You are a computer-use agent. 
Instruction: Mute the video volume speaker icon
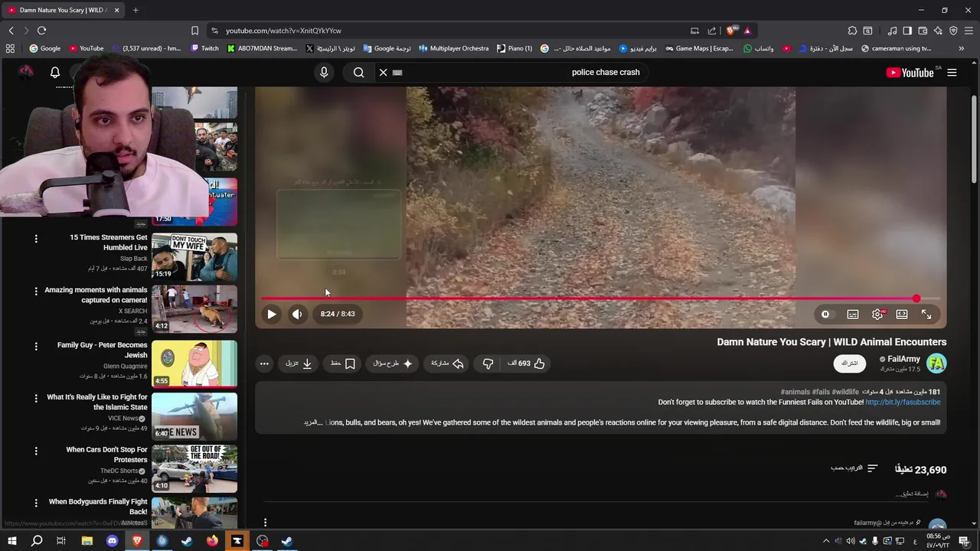click(297, 314)
